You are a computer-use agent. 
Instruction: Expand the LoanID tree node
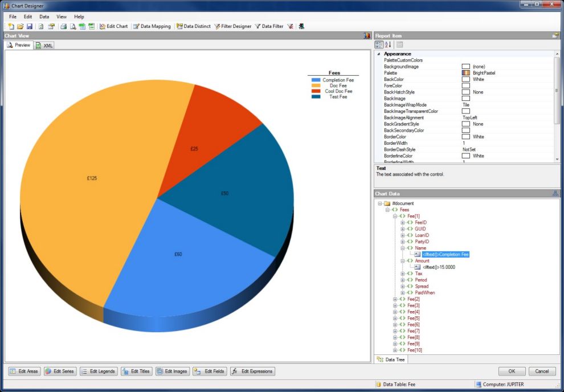[403, 235]
